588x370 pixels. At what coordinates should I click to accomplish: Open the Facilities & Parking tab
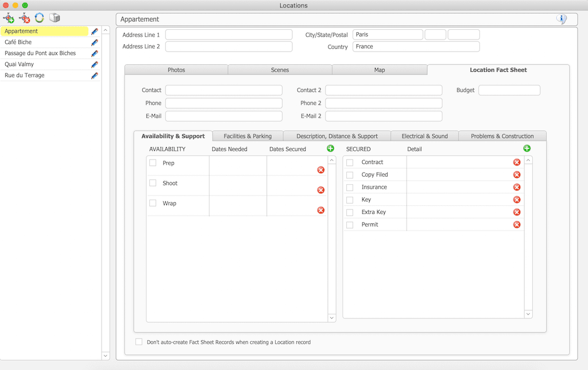pos(247,136)
